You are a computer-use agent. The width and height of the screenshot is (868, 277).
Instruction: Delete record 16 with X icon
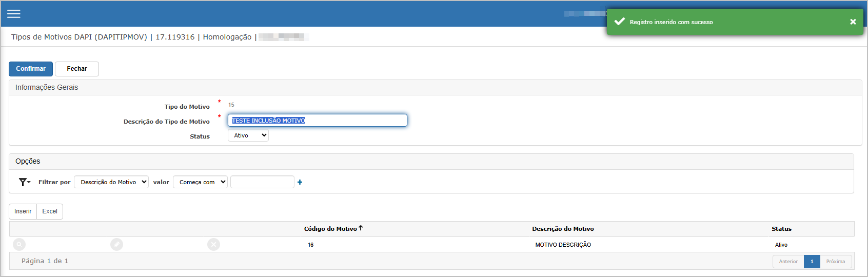[213, 245]
